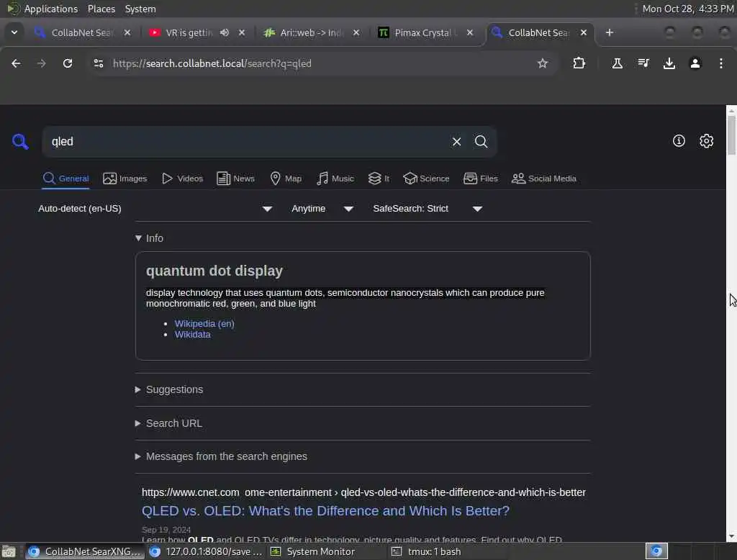The image size is (737, 560).
Task: Open the Auto-detect language dropdown
Action: coord(155,209)
